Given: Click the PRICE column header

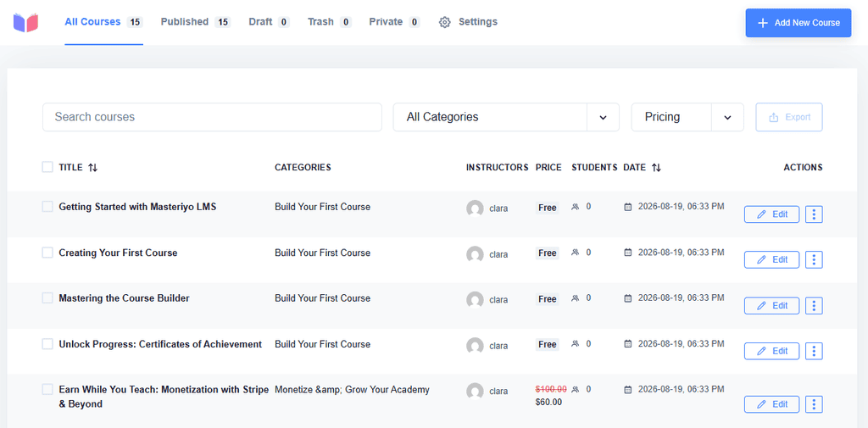Looking at the screenshot, I should [548, 167].
